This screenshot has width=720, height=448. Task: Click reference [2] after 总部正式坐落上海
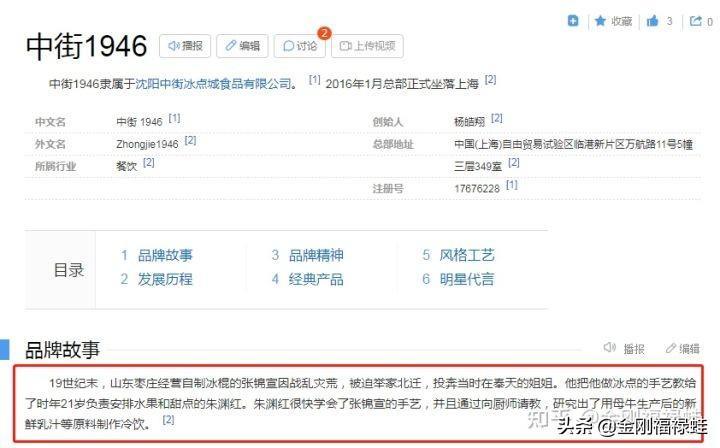point(491,81)
